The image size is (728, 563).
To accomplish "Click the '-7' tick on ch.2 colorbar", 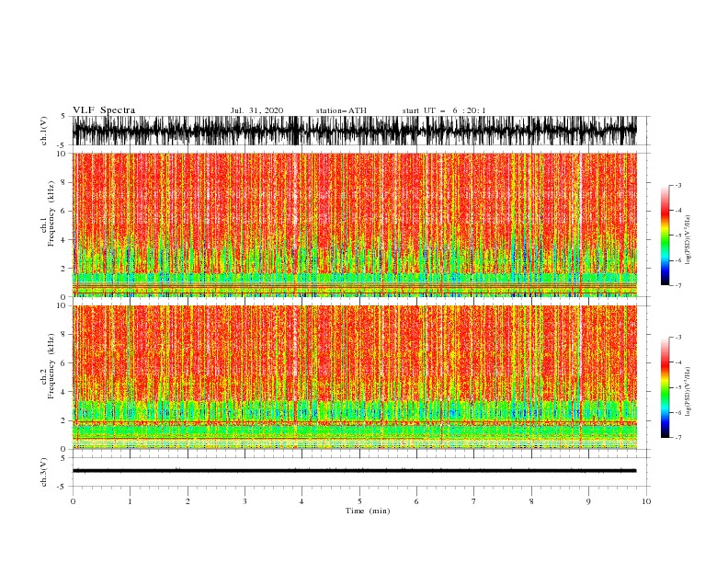I will (678, 437).
